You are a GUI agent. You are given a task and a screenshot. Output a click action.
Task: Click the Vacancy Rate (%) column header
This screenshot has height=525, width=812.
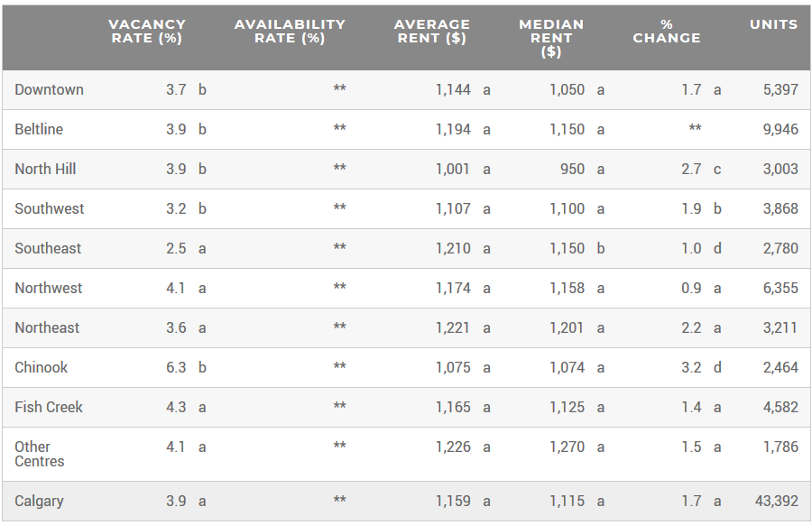tap(146, 31)
